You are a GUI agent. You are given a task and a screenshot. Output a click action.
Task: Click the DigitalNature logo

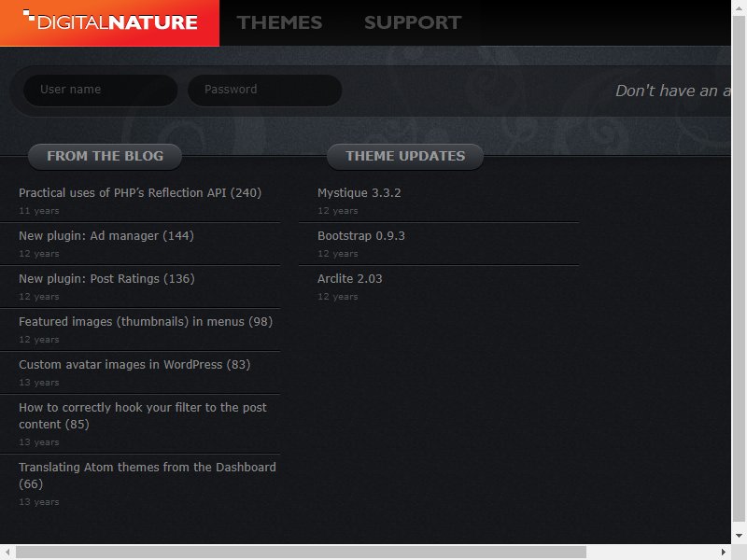click(x=109, y=21)
